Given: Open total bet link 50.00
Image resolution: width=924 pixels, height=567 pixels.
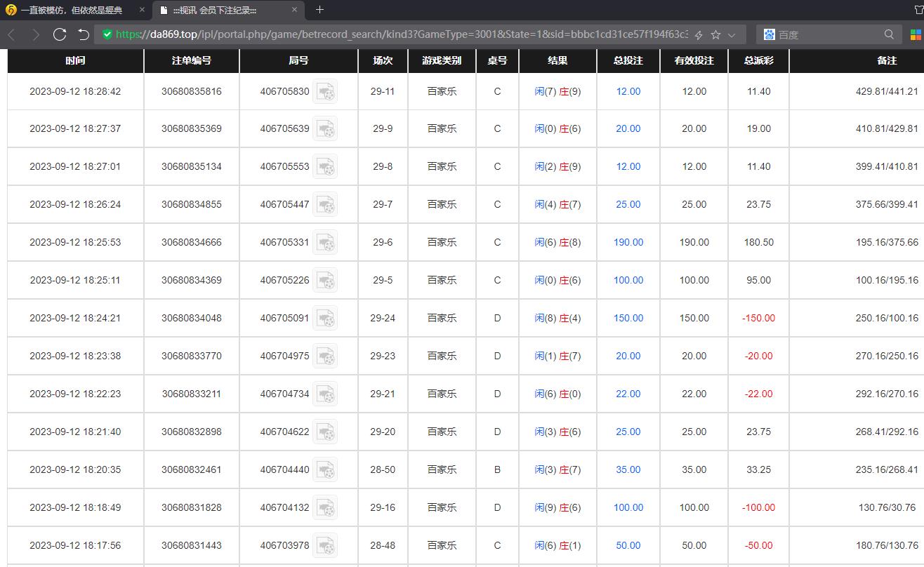Looking at the screenshot, I should 628,546.
